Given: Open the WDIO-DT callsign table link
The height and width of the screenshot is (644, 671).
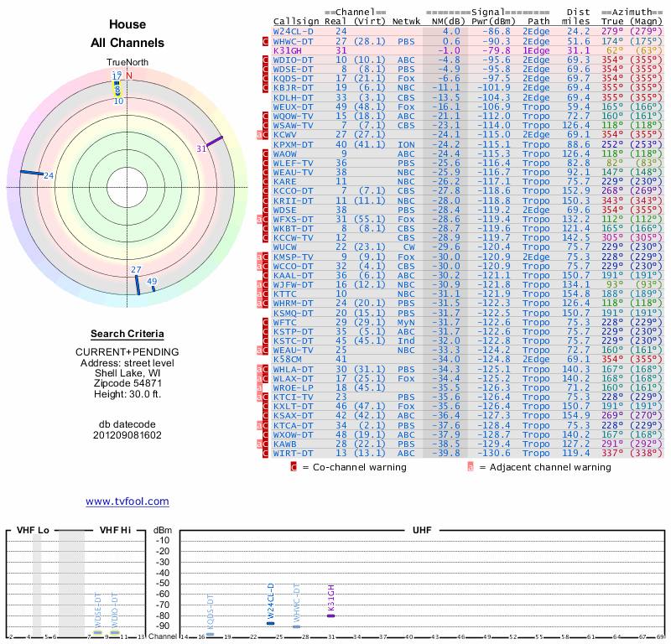Looking at the screenshot, I should [x=293, y=60].
